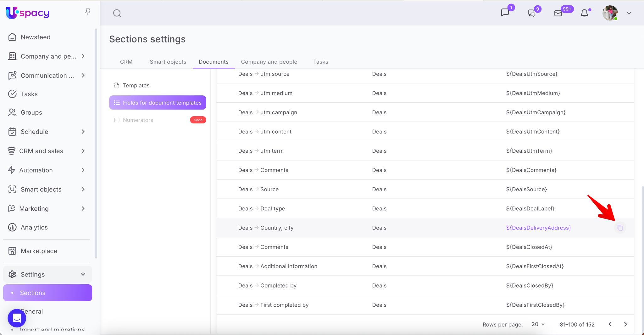Expand the Automation submenu
Viewport: 644px width, 335px height.
[83, 170]
